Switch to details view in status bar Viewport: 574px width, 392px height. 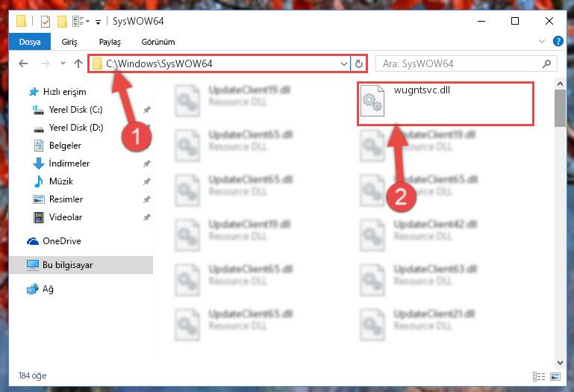(x=539, y=376)
